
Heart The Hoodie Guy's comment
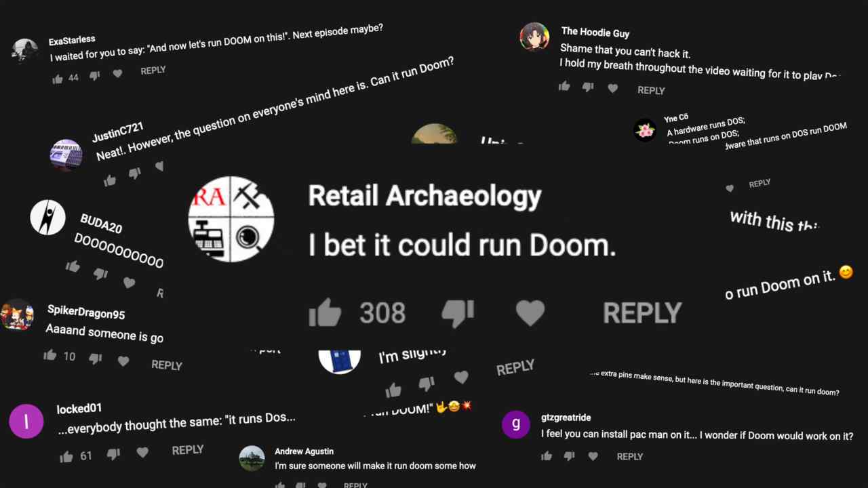tap(613, 88)
